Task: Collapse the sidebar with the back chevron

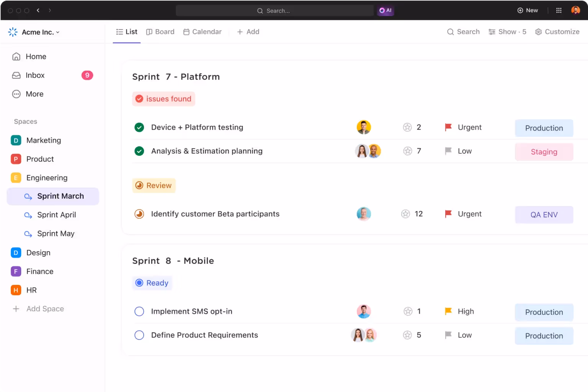Action: coord(38,10)
